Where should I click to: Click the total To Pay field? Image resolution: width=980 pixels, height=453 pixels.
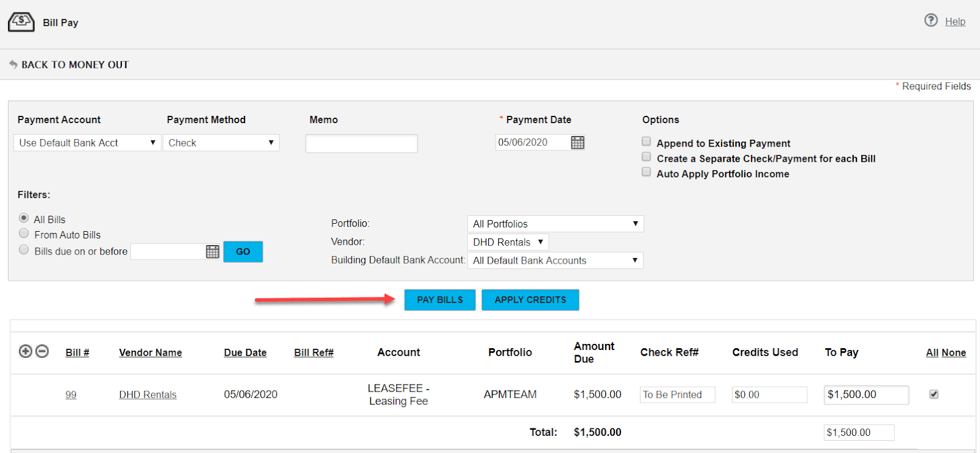[859, 432]
